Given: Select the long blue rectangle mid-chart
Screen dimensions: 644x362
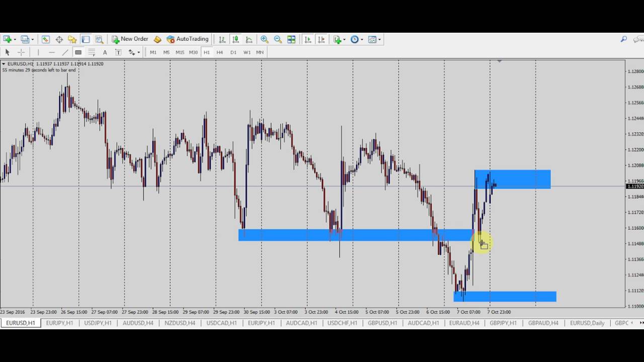Looking at the screenshot, I should [356, 235].
